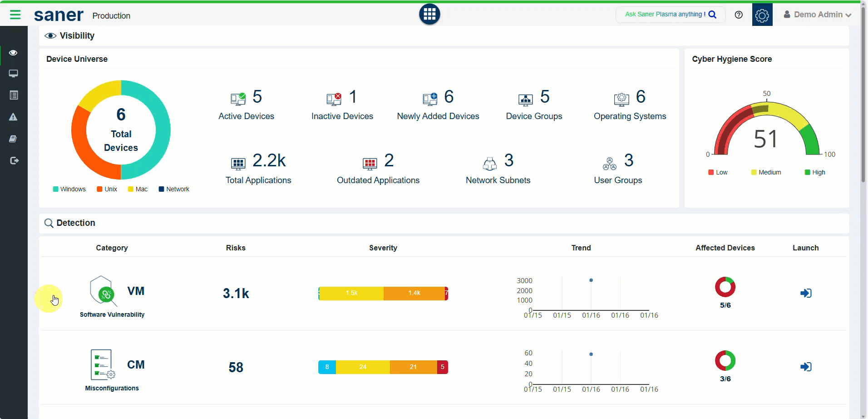This screenshot has height=419, width=868.
Task: Open the Outdated Applications count
Action: pos(389,160)
